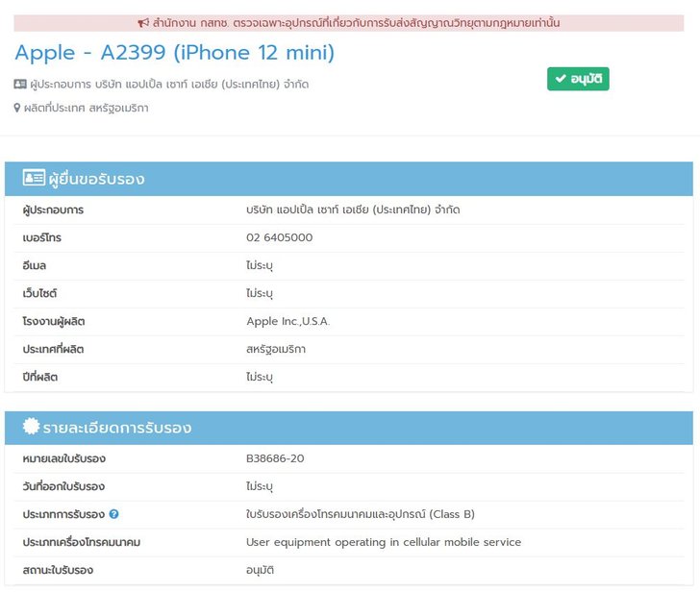Click the certificate number B38686-20

click(x=275, y=458)
